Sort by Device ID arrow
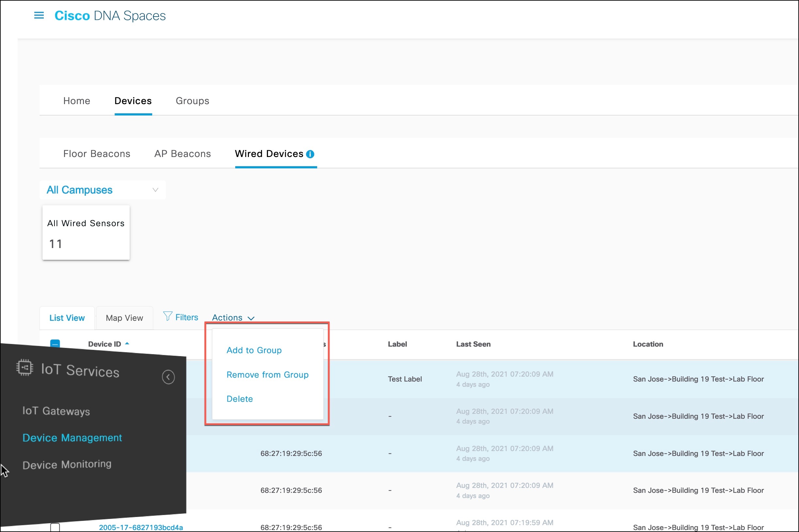 pos(127,343)
